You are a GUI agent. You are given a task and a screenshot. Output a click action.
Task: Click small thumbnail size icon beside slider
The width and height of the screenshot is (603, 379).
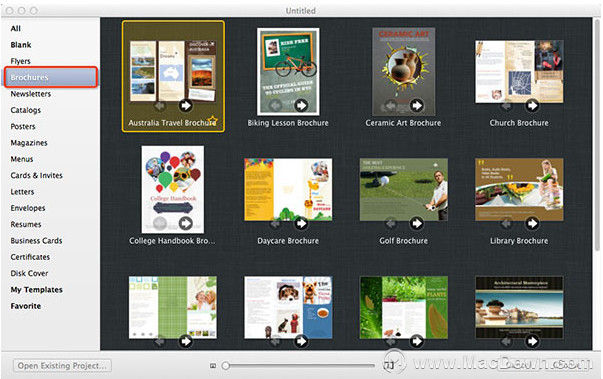(213, 366)
